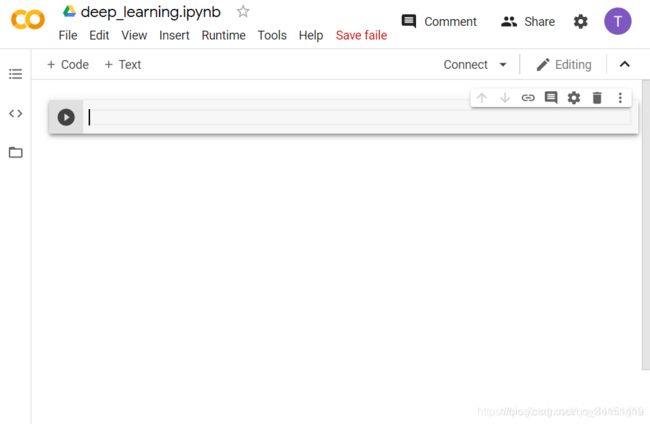The height and width of the screenshot is (424, 650).
Task: Open the purple T account avatar
Action: (x=618, y=21)
